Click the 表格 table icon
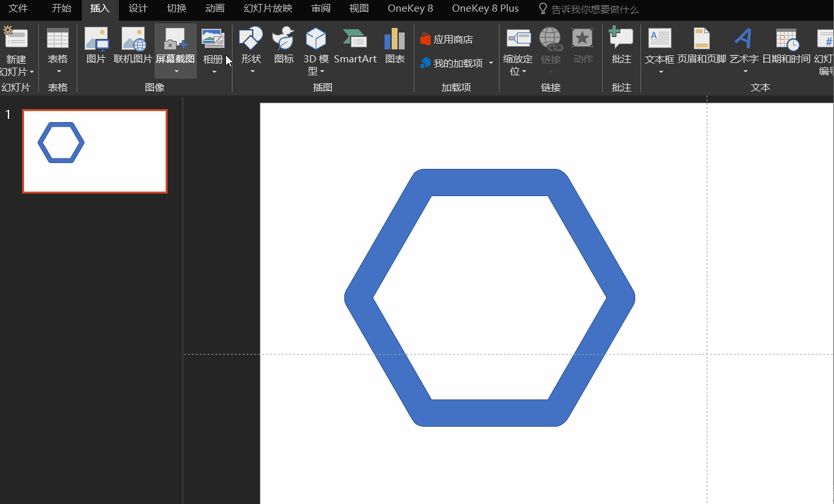Screen dimensions: 834x504 click(58, 38)
